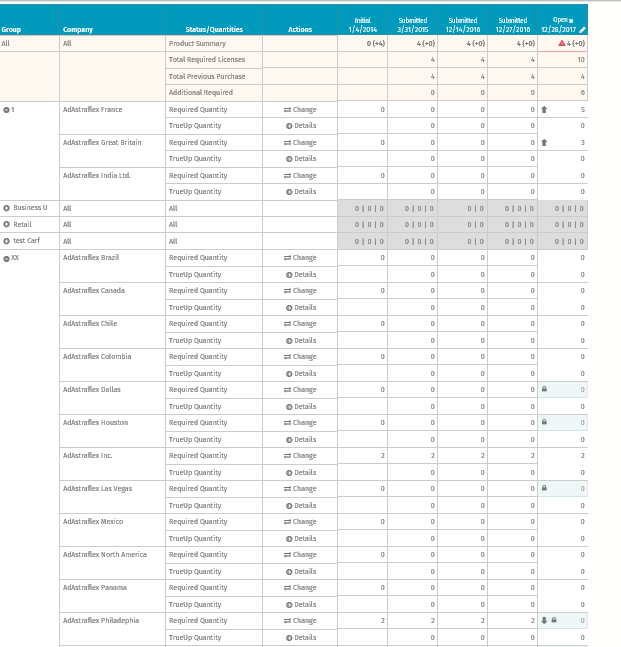Expand the test Carf group
621x647 pixels.
pos(6,241)
